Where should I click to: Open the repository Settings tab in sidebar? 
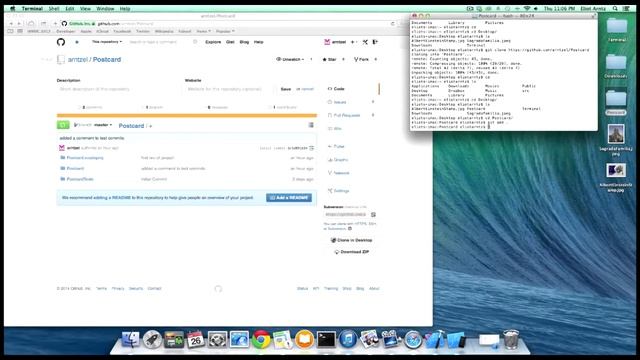pyautogui.click(x=339, y=191)
